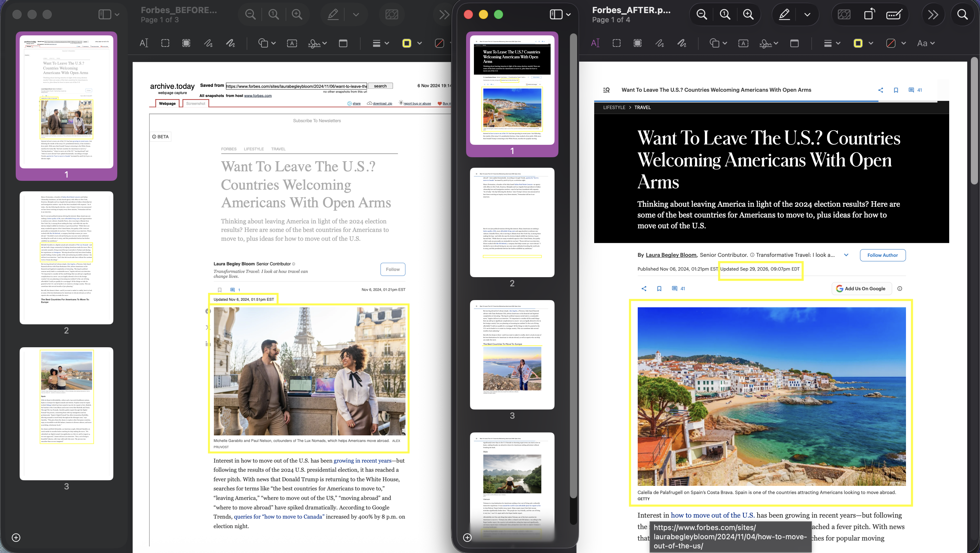Show more toolbar items in Forbes_AFTER window
This screenshot has width=980, height=553.
click(933, 14)
